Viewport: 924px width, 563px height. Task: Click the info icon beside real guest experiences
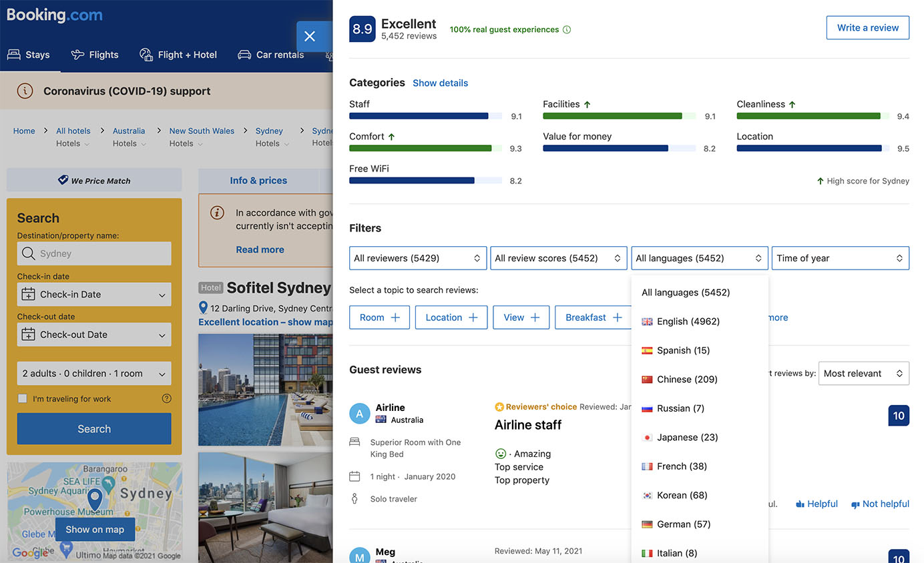point(567,30)
